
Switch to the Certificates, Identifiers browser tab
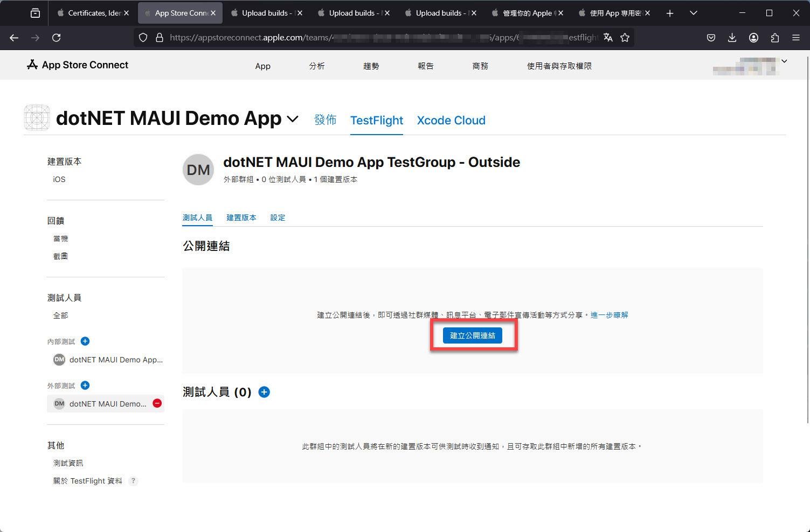click(x=93, y=13)
